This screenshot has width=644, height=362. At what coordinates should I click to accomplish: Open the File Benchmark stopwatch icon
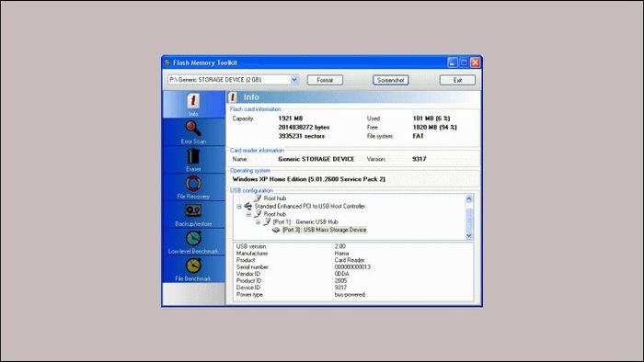[x=193, y=266]
